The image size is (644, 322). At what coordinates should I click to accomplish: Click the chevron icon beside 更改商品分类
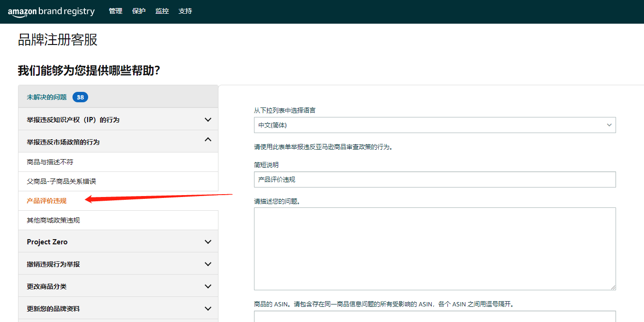coord(208,286)
